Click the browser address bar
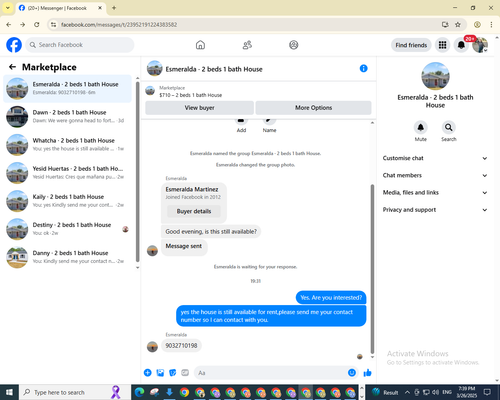The width and height of the screenshot is (500, 400). [247, 24]
